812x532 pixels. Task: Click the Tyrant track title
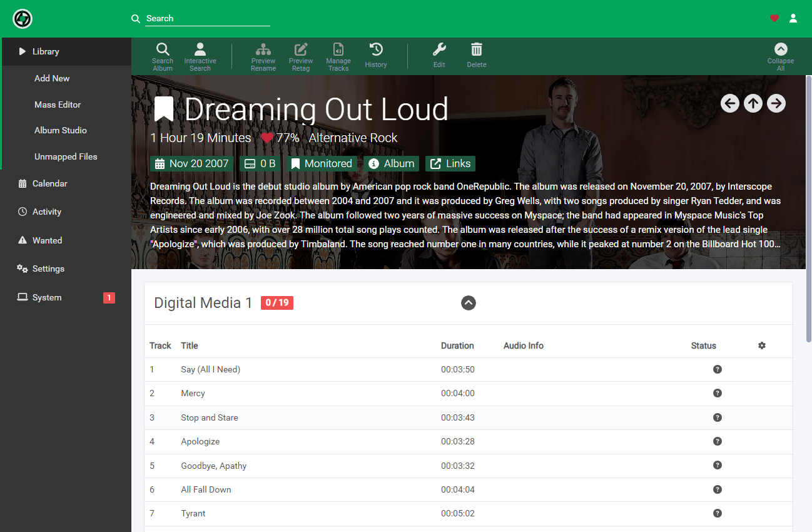(x=193, y=513)
